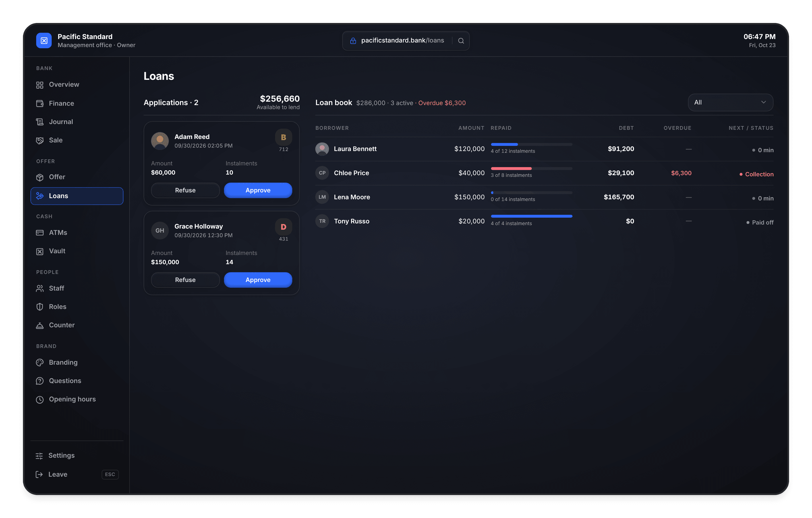Click Adam Reed's avatar photo
The width and height of the screenshot is (812, 518).
point(160,141)
